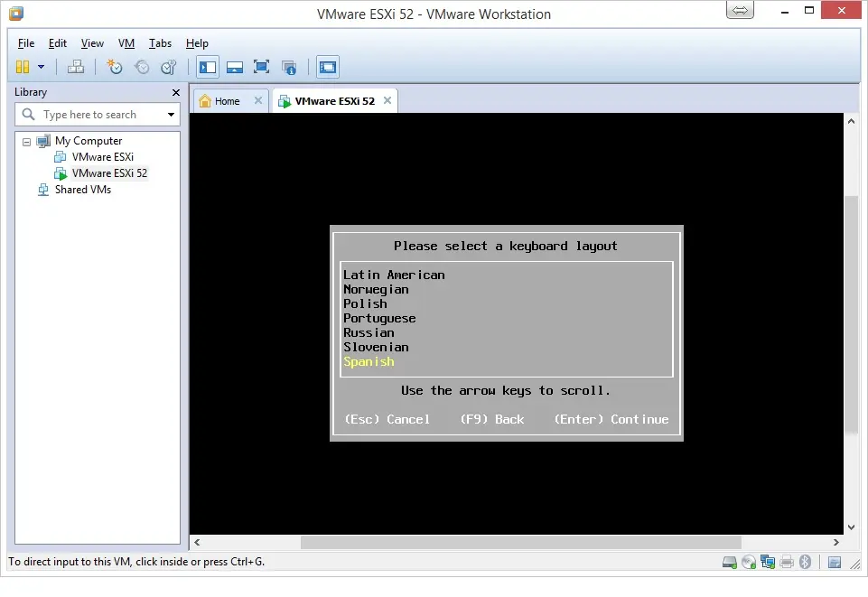Click the message log status bar icon
Image resolution: width=868 pixels, height=597 pixels.
[835, 563]
